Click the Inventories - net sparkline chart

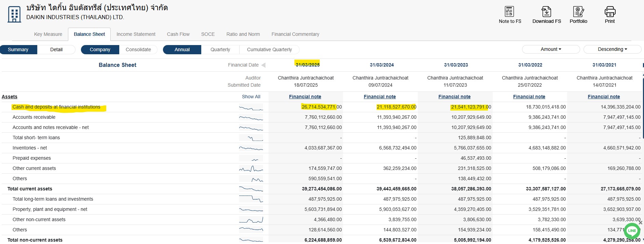pyautogui.click(x=251, y=148)
